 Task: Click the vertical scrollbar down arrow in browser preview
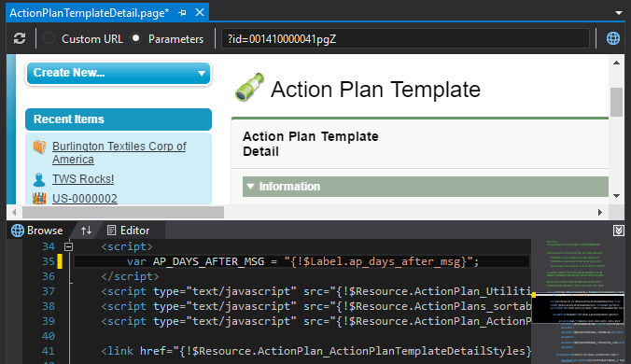[616, 196]
